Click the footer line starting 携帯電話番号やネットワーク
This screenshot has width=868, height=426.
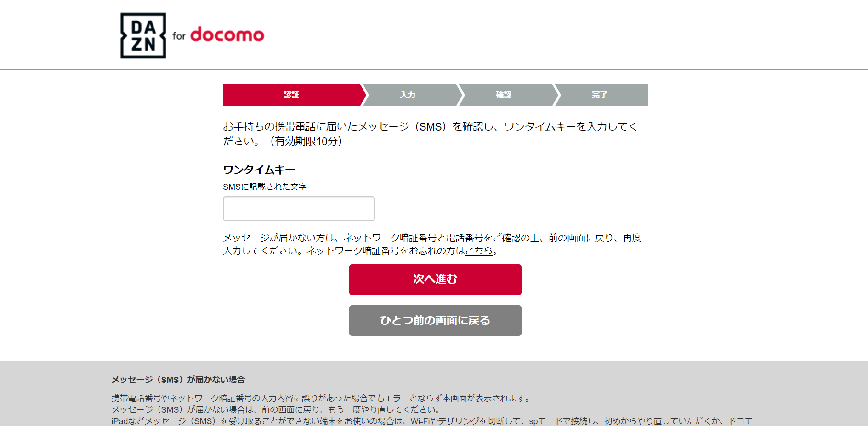point(321,398)
